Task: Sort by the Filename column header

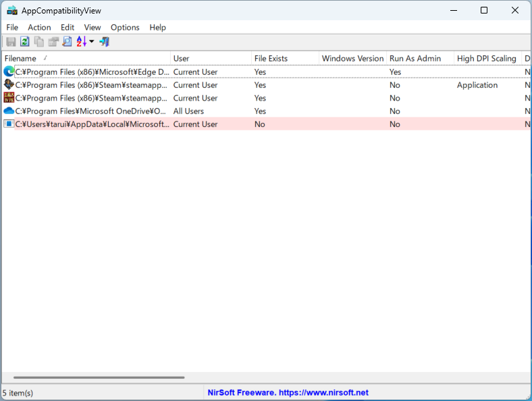Action: coord(86,58)
